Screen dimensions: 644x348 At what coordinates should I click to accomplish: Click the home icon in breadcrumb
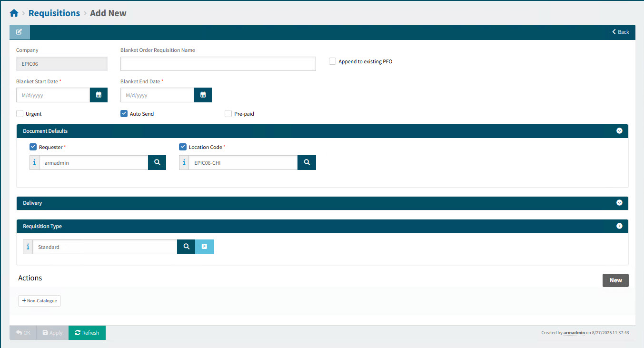(x=14, y=13)
